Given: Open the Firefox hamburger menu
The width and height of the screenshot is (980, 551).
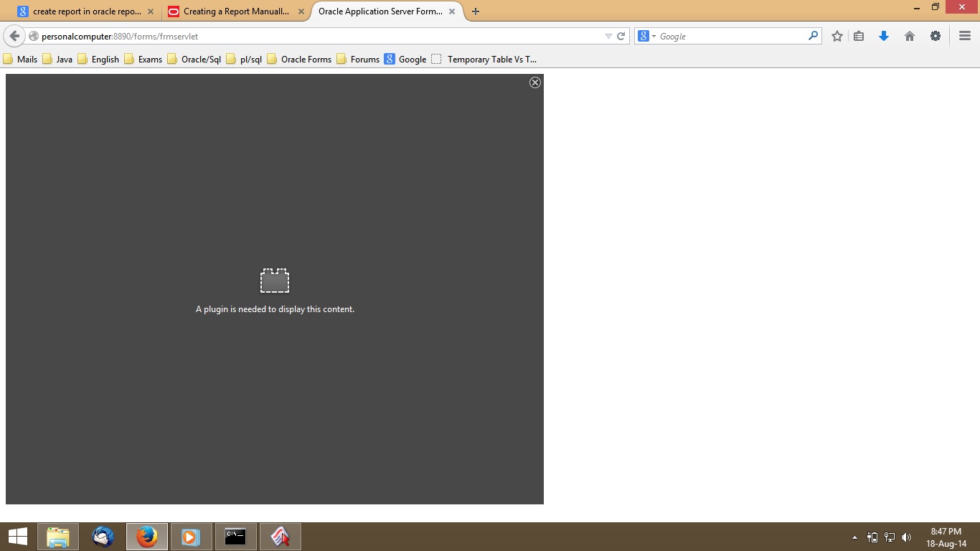Looking at the screenshot, I should (965, 36).
